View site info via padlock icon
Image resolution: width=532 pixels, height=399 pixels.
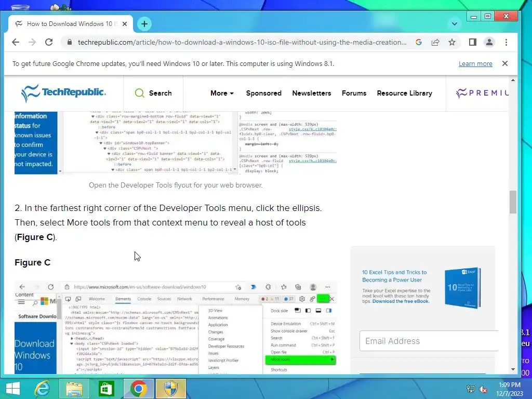(70, 42)
